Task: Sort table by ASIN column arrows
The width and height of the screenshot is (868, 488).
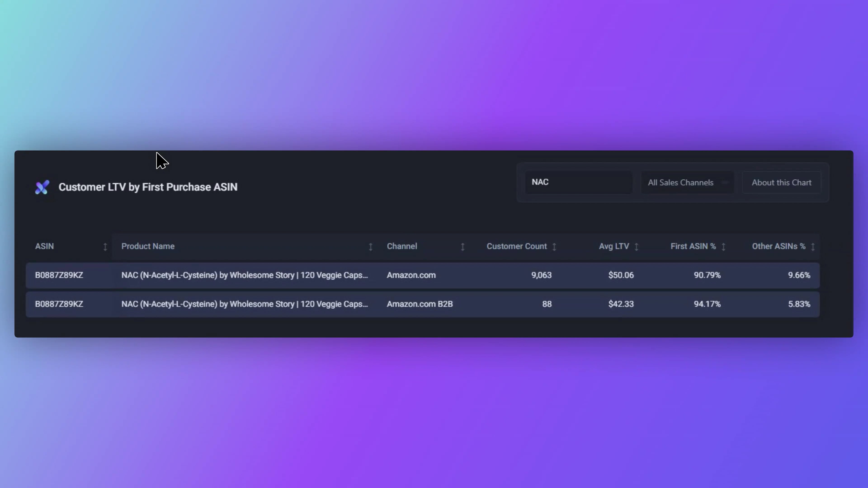Action: (105, 247)
